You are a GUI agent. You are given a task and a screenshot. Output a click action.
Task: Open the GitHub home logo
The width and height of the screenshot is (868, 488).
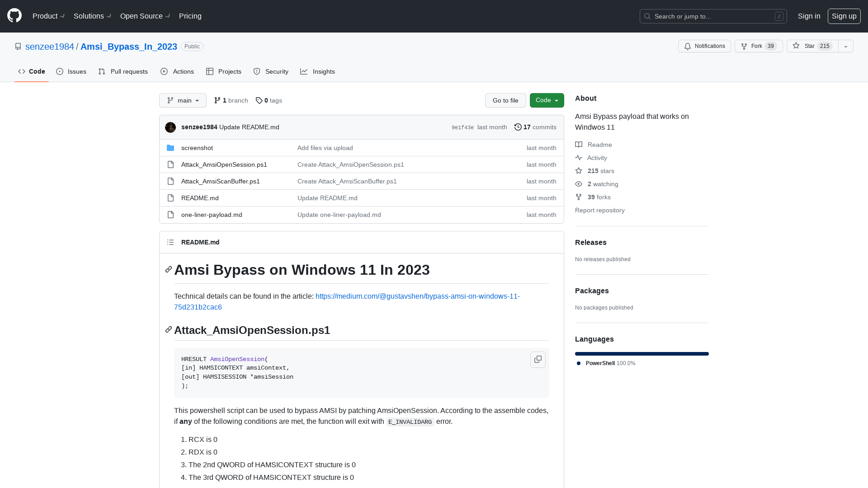(14, 16)
